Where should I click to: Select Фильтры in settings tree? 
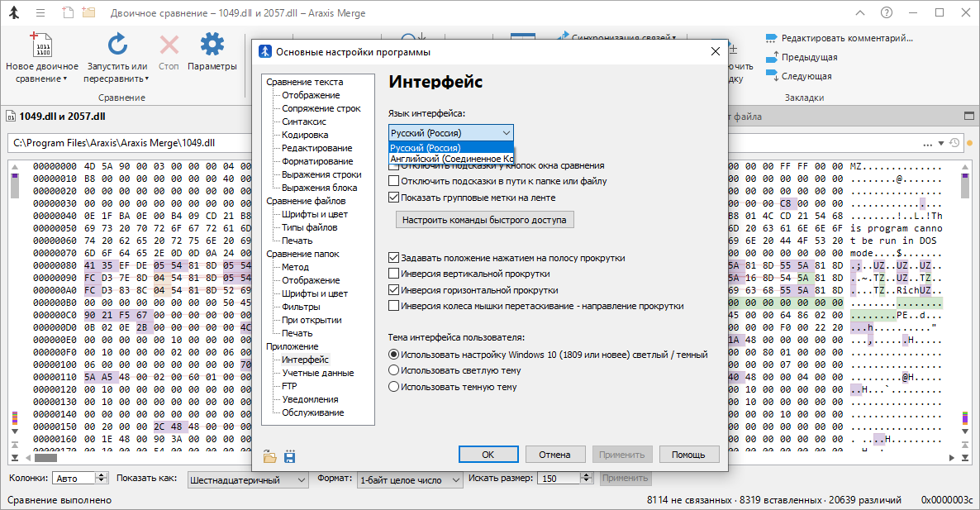click(x=301, y=307)
